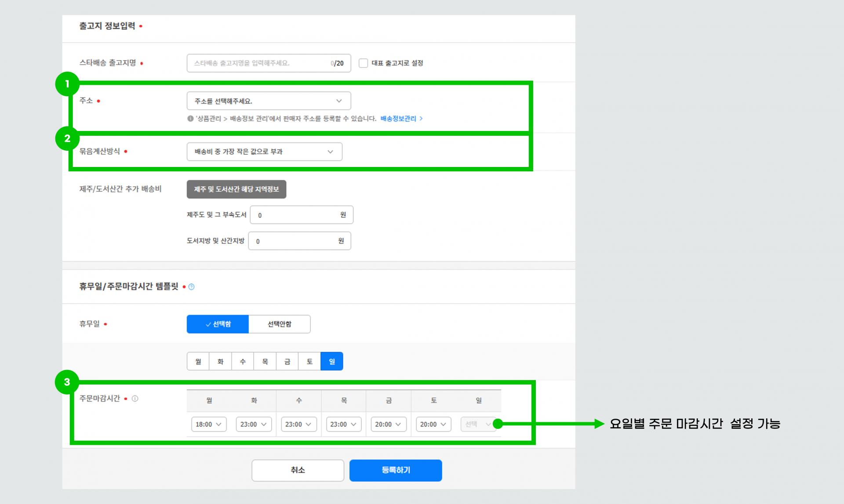This screenshot has height=504, width=844.
Task: Click the info icon next to 주문마감시간
Action: click(x=135, y=399)
